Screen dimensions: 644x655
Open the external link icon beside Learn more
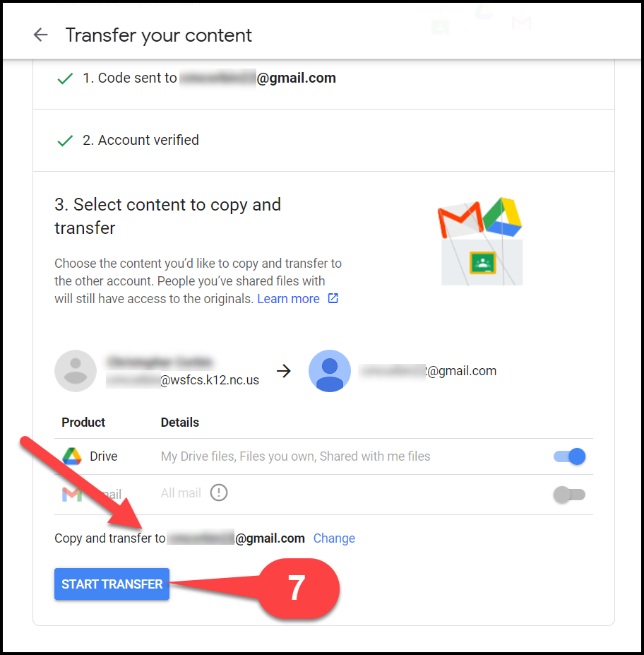click(x=333, y=298)
